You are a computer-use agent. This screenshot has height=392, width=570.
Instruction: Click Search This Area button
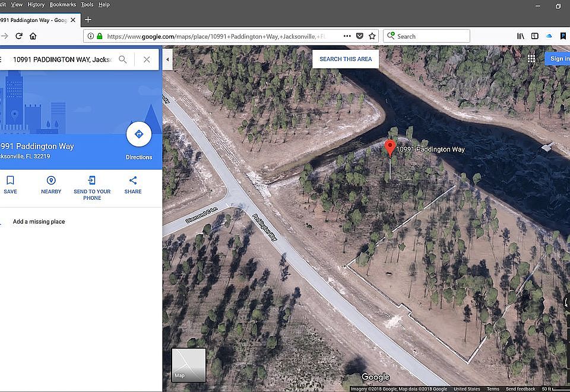pos(346,59)
